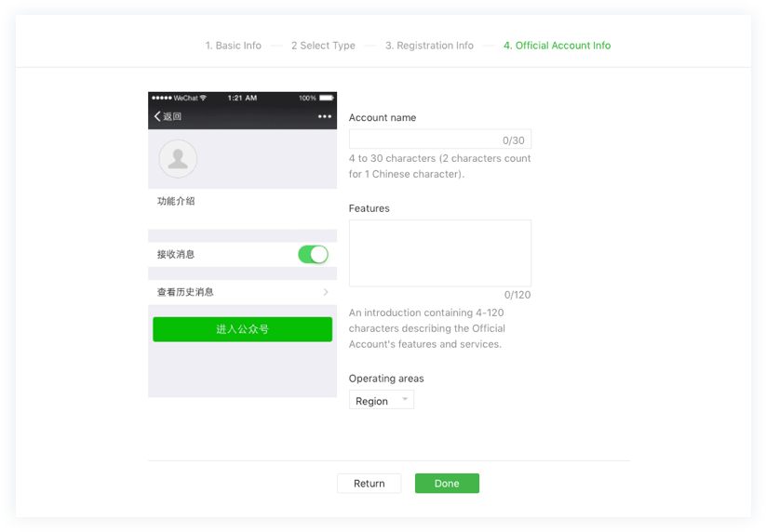
Task: Open the three-dot more menu in phone preview
Action: tap(324, 116)
